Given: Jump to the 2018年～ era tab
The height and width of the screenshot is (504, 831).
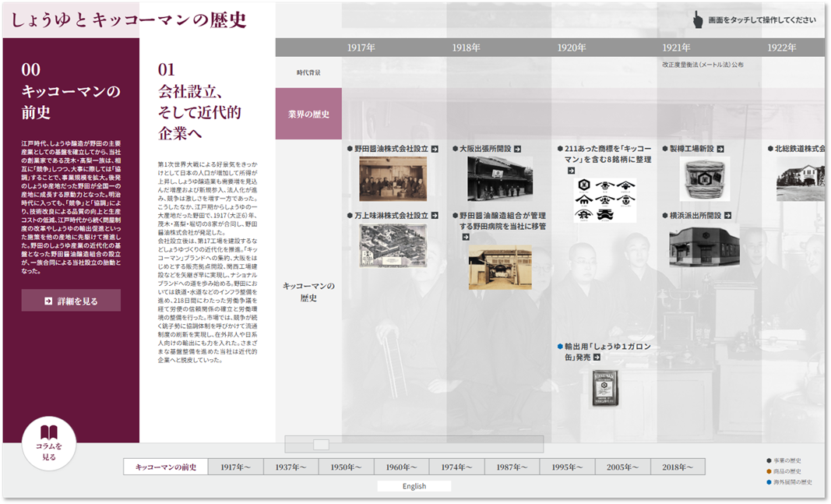Looking at the screenshot, I should tap(678, 467).
